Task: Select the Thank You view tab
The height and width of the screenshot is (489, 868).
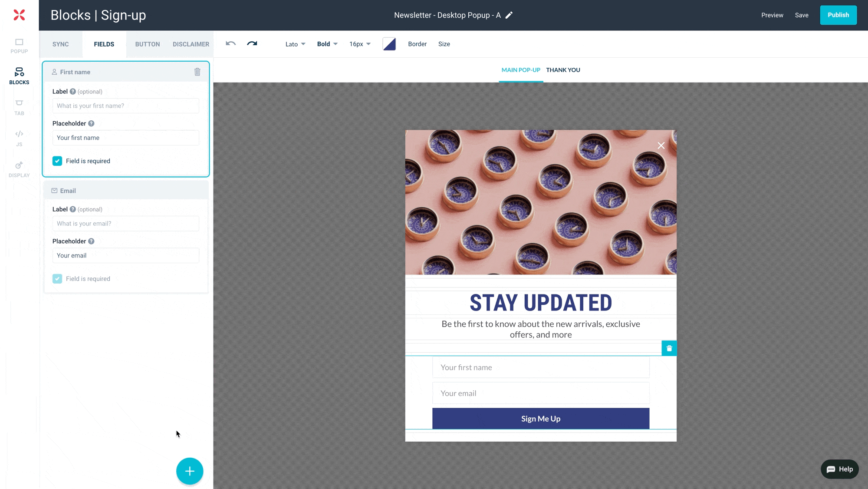Action: (563, 70)
